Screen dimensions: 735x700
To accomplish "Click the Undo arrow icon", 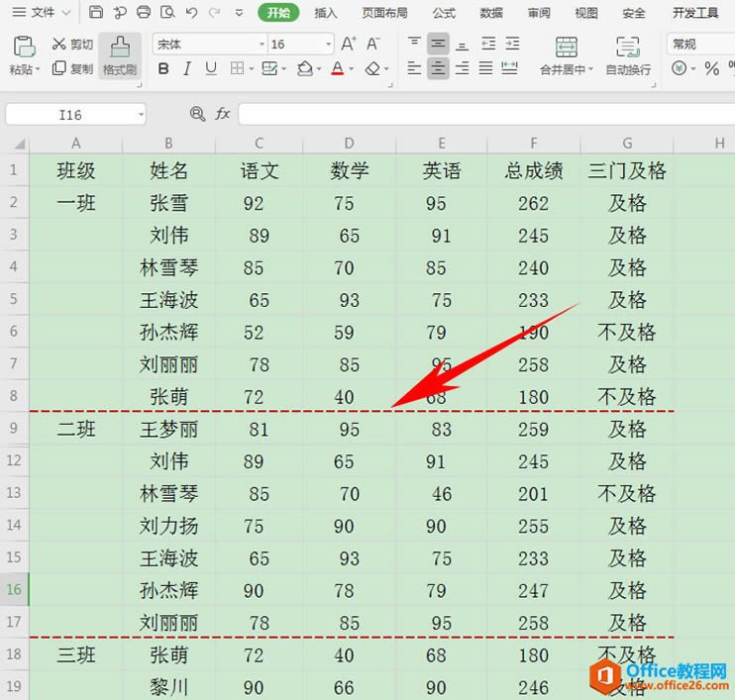I will tap(191, 13).
